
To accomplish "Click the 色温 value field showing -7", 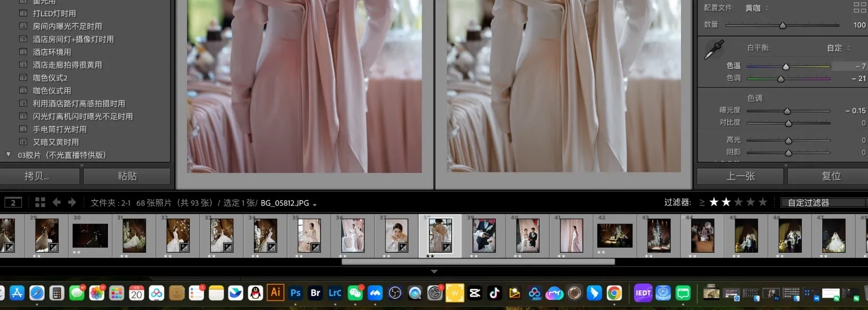I will (x=849, y=66).
